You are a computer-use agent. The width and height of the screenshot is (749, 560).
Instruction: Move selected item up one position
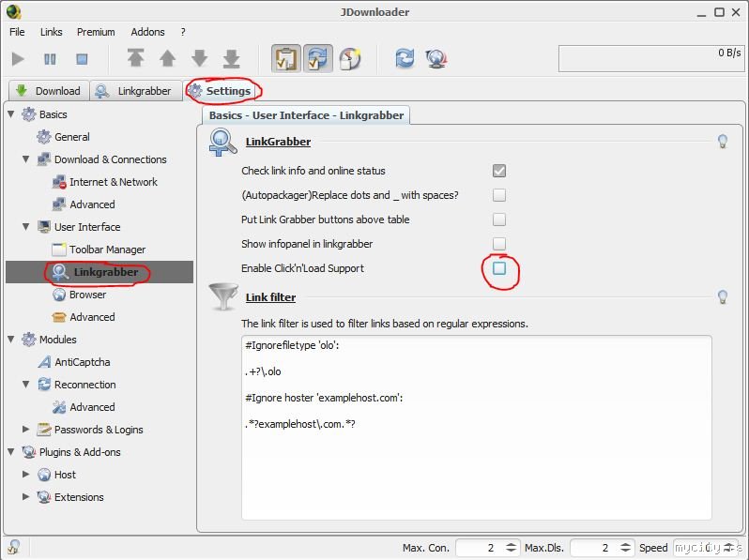[x=167, y=58]
